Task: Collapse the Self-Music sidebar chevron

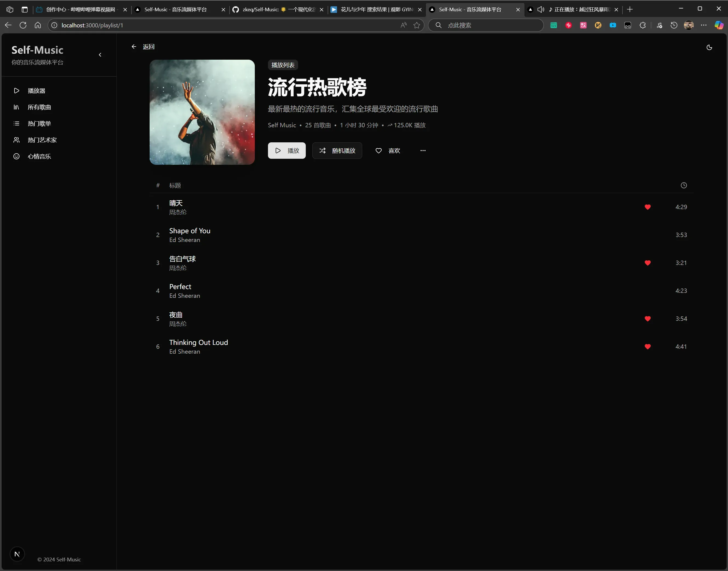Action: coord(100,55)
